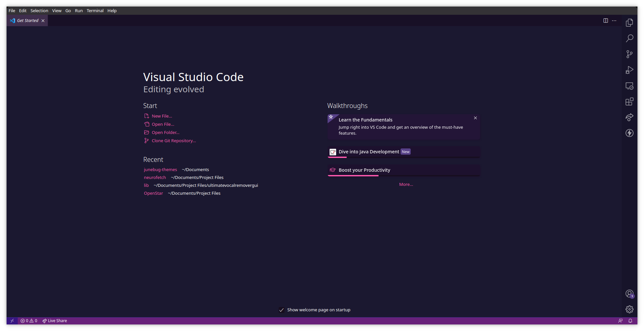Click the New File icon
Image resolution: width=644 pixels, height=331 pixels.
tap(147, 116)
